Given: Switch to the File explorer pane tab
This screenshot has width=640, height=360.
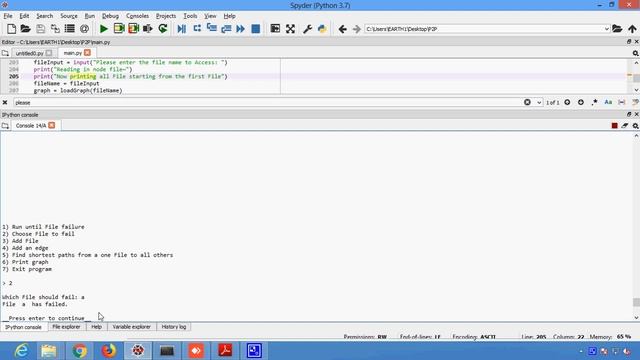Looking at the screenshot, I should (x=66, y=327).
